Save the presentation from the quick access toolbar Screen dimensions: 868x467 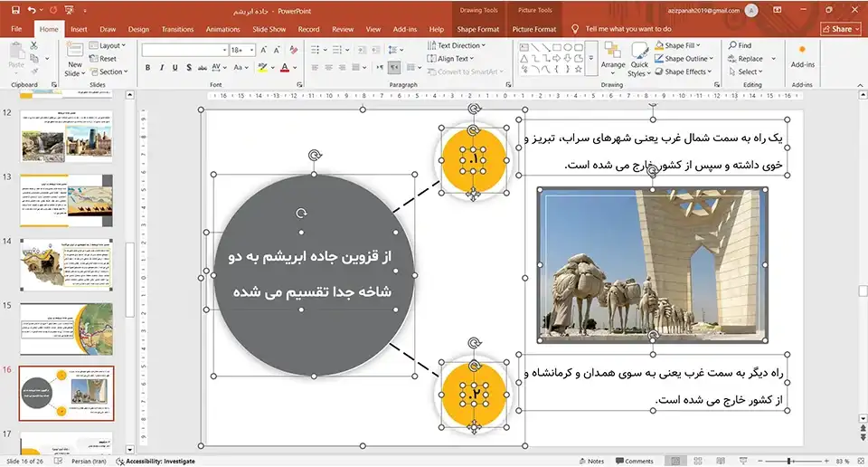coord(15,10)
